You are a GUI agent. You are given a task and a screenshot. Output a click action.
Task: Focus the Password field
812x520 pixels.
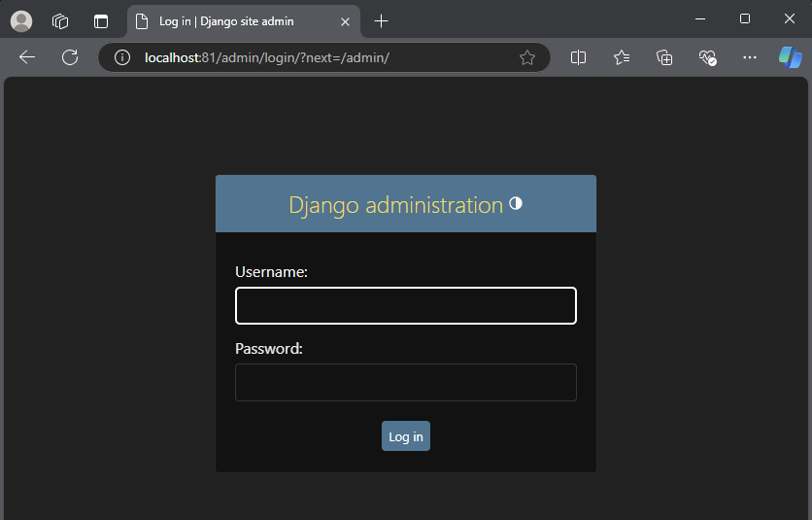pos(405,383)
